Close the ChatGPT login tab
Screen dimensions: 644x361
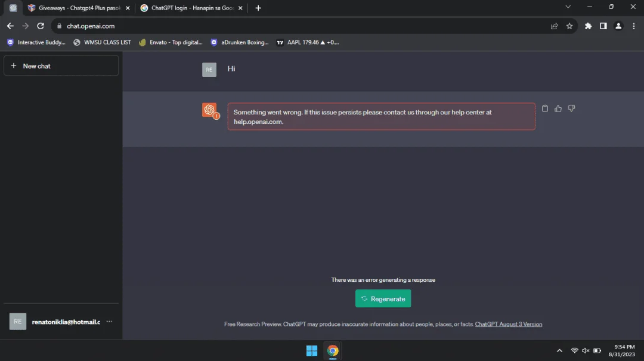tap(240, 8)
